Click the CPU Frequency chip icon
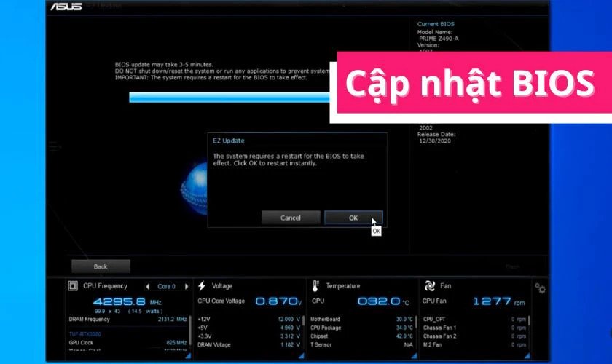 pos(73,286)
